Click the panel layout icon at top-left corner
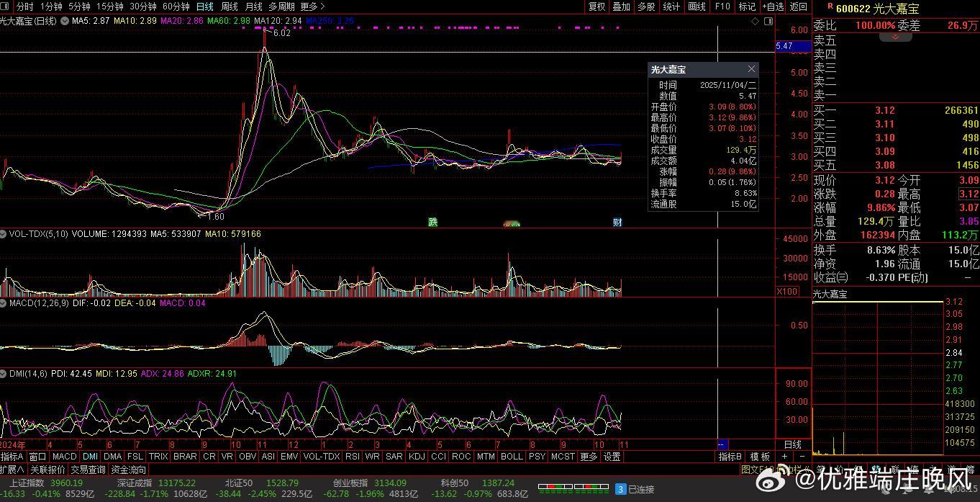Screen dimensions: 980x502 7,6
